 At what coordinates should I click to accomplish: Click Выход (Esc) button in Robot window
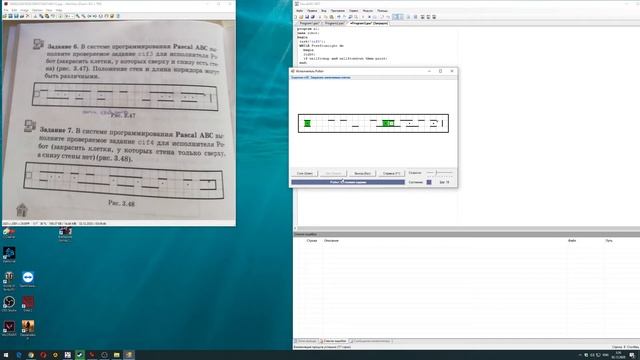coord(362,173)
